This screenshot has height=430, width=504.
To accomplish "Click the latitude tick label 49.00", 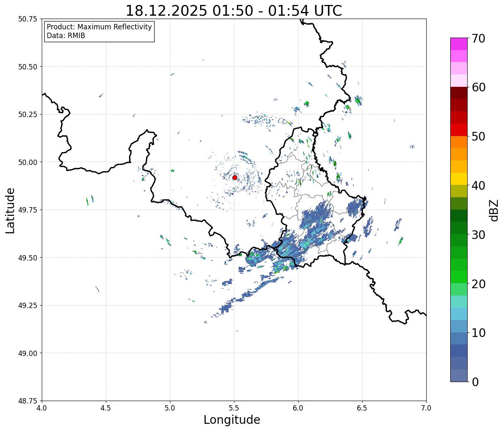I will coord(27,353).
